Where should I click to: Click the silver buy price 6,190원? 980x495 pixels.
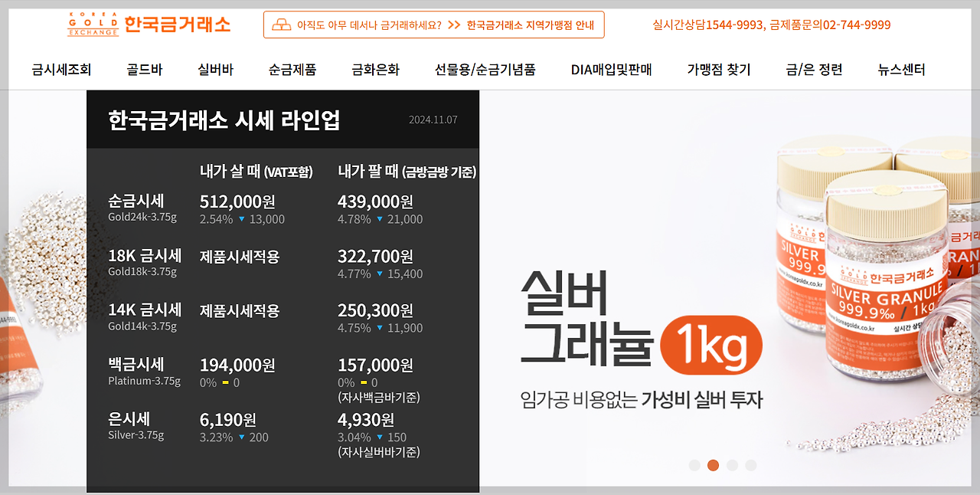(x=228, y=419)
